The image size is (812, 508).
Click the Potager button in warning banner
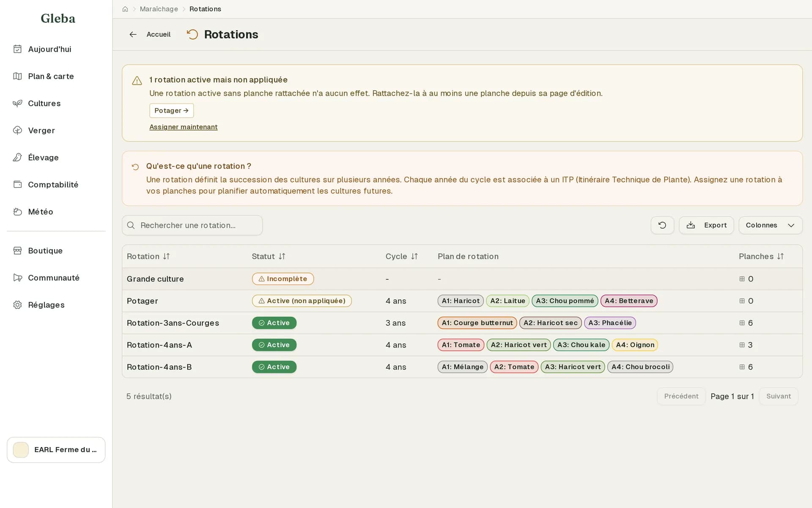(x=171, y=110)
